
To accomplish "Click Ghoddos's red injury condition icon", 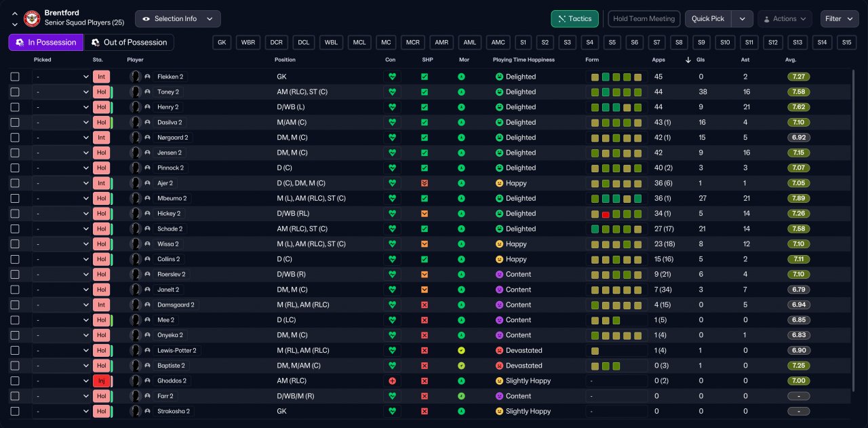I will point(392,381).
